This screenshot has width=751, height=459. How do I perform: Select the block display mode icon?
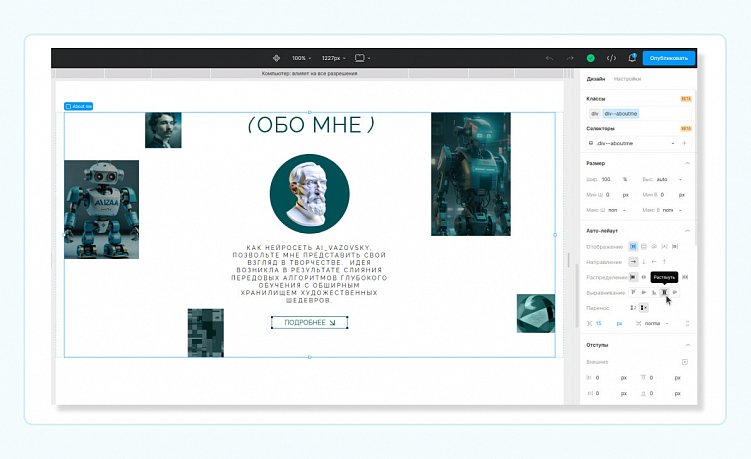click(x=644, y=246)
